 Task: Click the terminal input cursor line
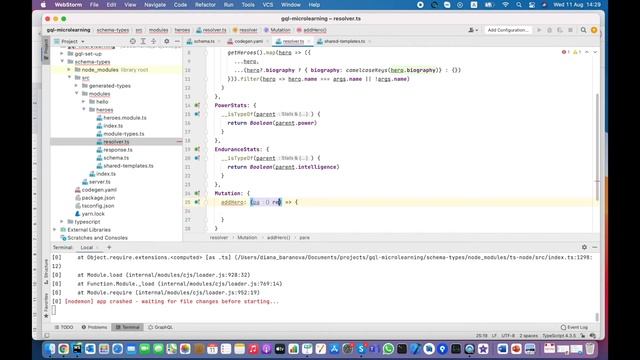point(53,310)
